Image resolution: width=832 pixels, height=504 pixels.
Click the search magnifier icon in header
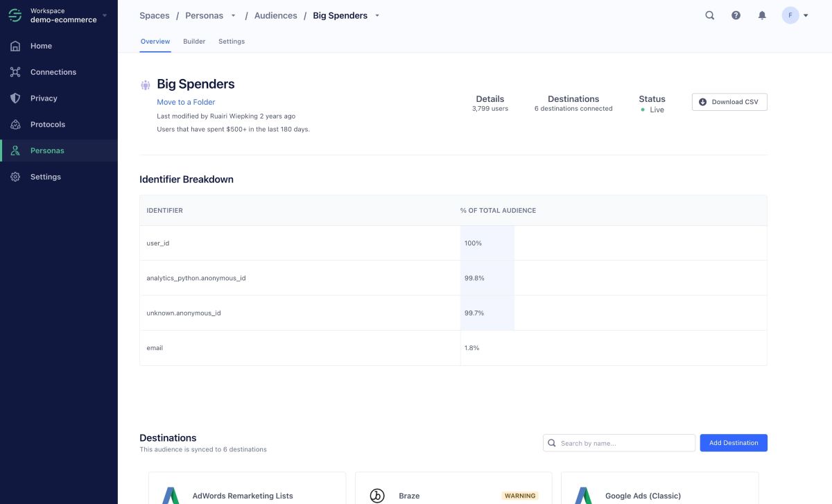tap(709, 15)
